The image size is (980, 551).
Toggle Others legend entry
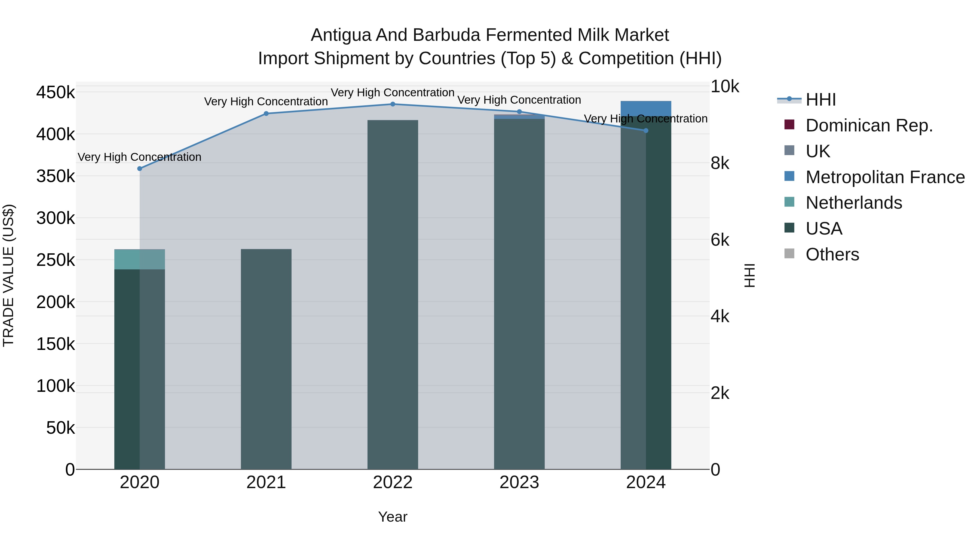821,254
